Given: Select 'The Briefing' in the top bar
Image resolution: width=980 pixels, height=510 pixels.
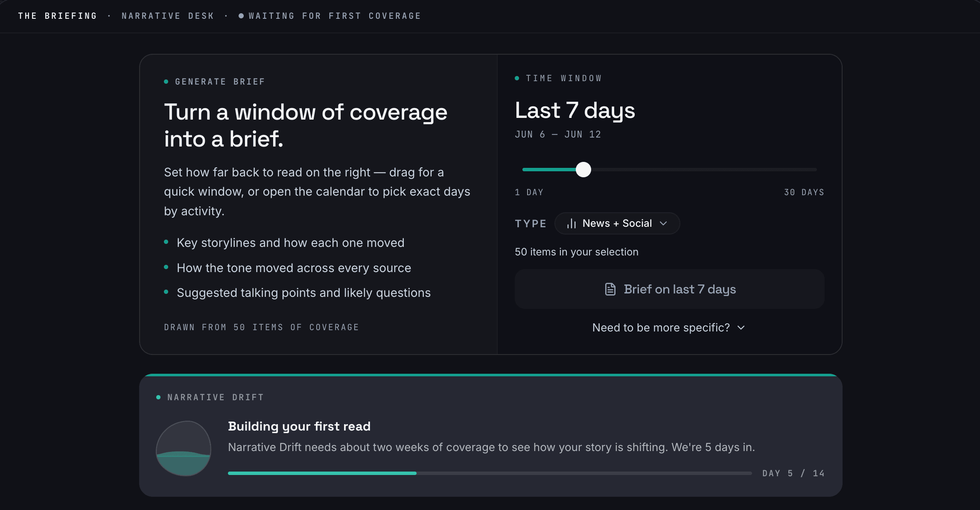Looking at the screenshot, I should click(x=58, y=16).
